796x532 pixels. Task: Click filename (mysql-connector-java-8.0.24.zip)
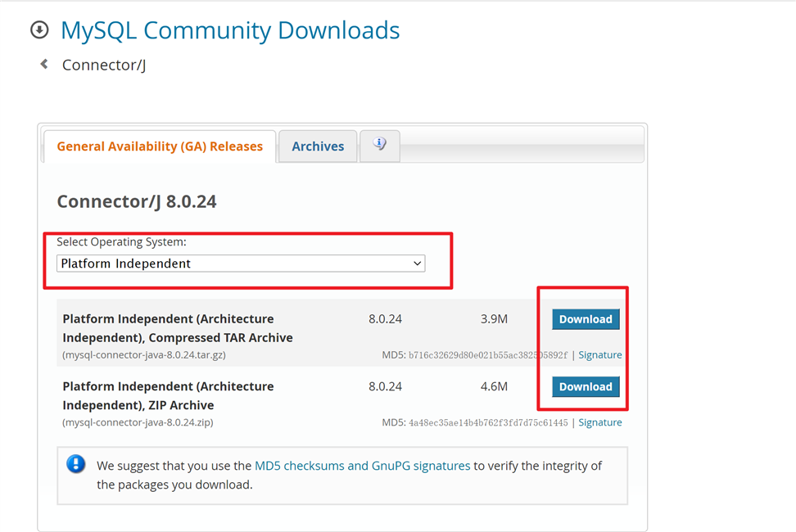point(138,422)
